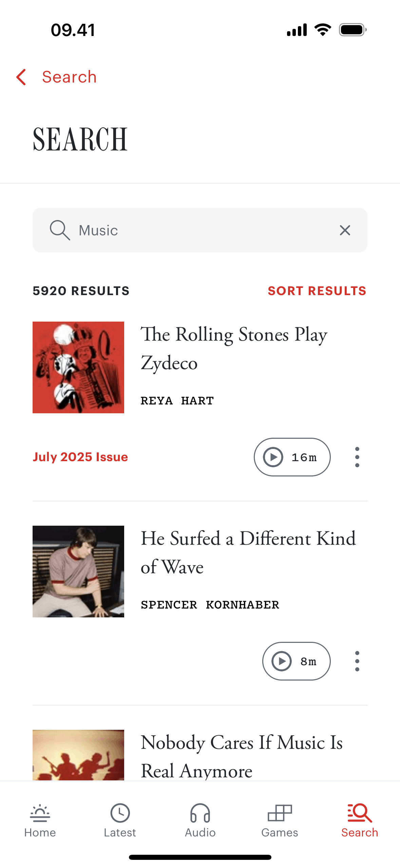
Task: Tap the back chevron arrow
Action: pyautogui.click(x=21, y=77)
